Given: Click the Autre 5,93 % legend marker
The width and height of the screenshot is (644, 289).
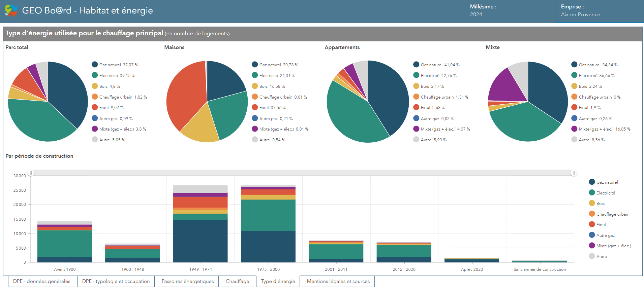Looking at the screenshot, I should point(416,140).
